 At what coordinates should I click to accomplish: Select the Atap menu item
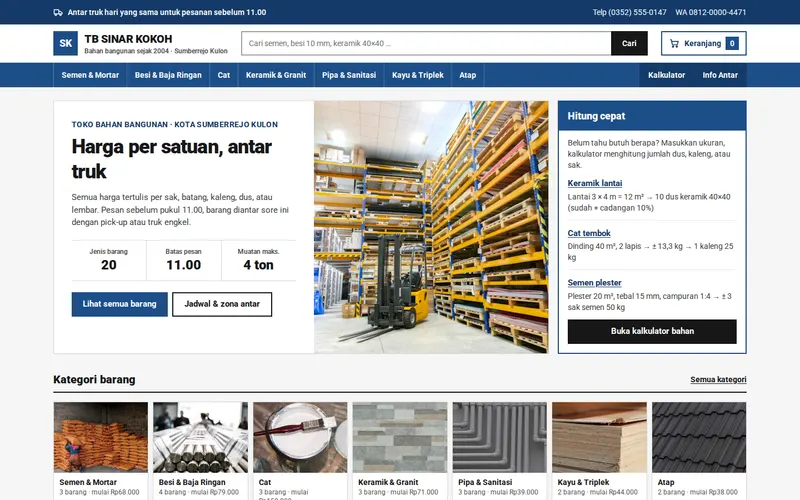point(467,75)
